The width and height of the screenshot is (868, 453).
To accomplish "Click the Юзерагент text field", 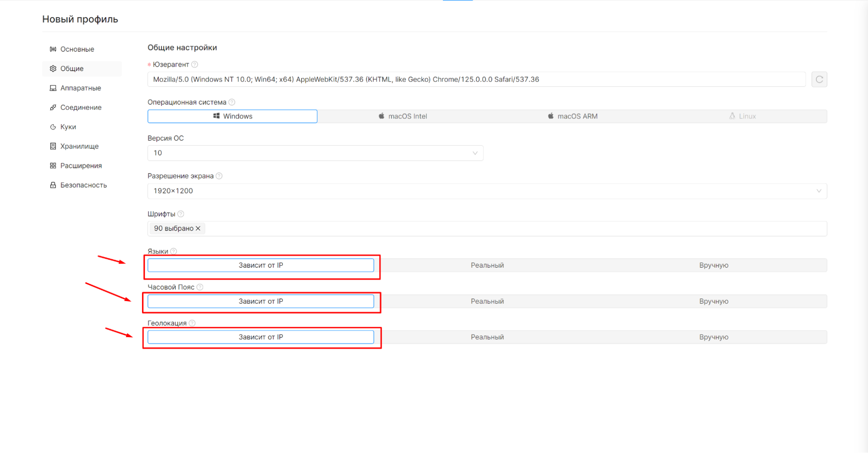I will (476, 79).
